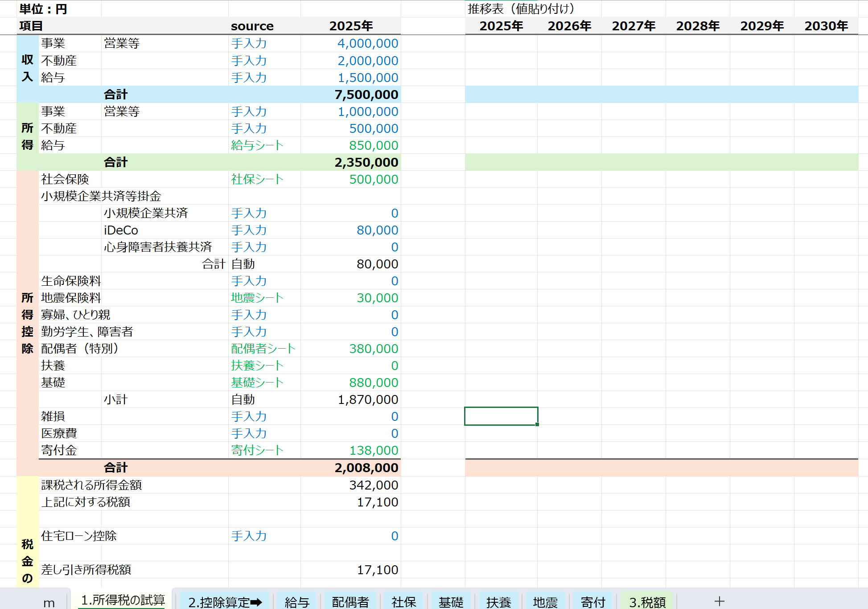The image size is (868, 609).
Task: Go to the 基礎 sheet tab
Action: (x=451, y=602)
